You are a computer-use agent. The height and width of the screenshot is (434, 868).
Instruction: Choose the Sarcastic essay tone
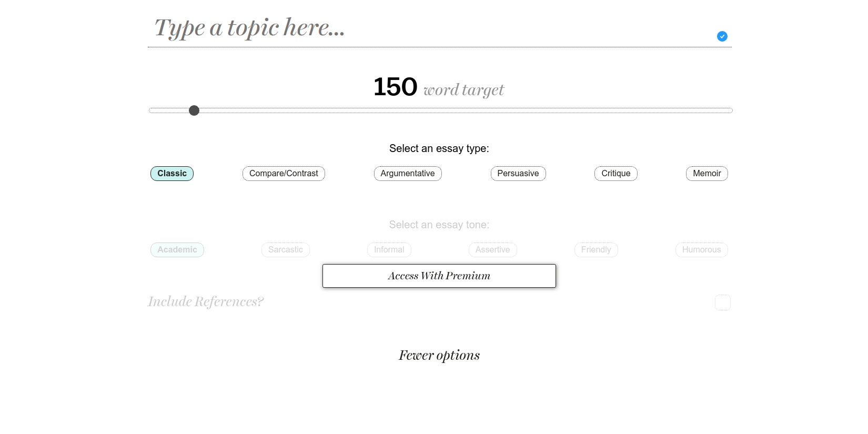coord(286,250)
